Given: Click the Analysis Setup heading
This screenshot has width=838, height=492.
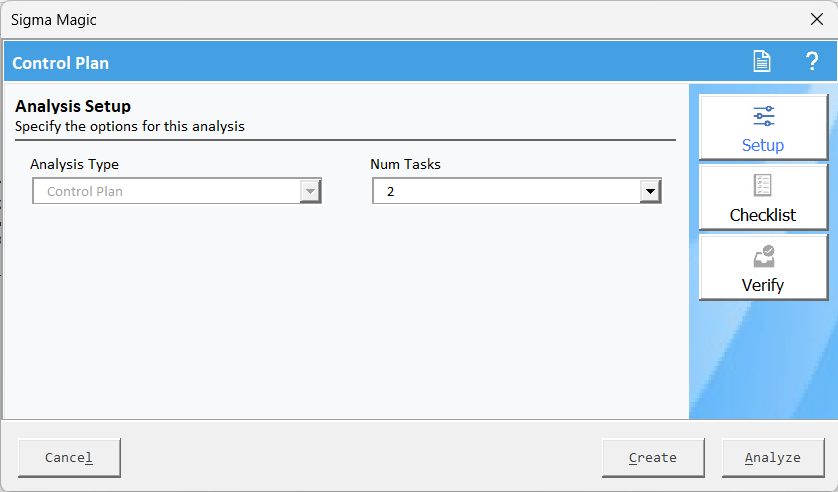Looking at the screenshot, I should [x=73, y=106].
